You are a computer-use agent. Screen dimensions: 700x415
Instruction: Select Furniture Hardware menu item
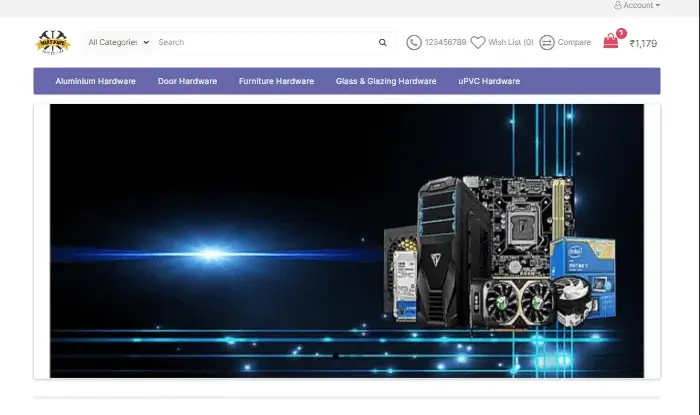(x=276, y=81)
